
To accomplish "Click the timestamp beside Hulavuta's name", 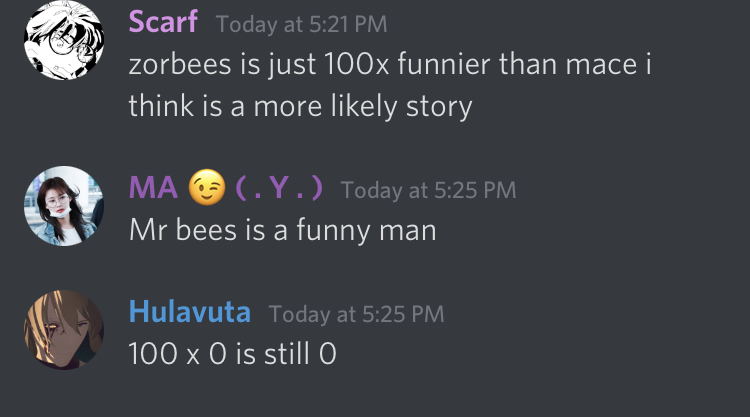I will click(x=356, y=313).
